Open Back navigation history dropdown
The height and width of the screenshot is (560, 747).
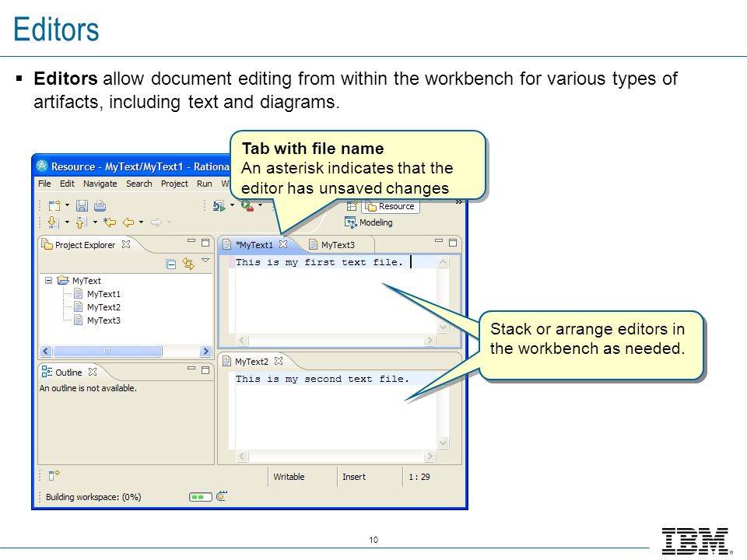[x=141, y=222]
